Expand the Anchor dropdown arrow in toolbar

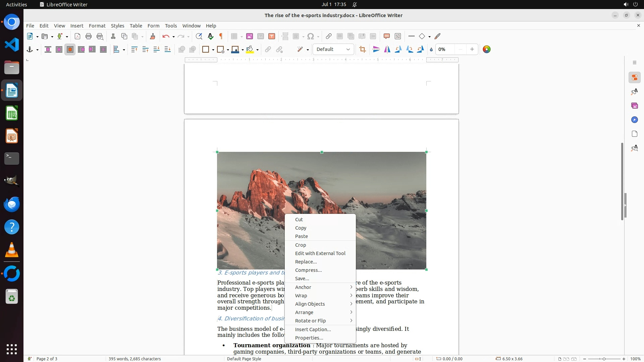click(37, 50)
